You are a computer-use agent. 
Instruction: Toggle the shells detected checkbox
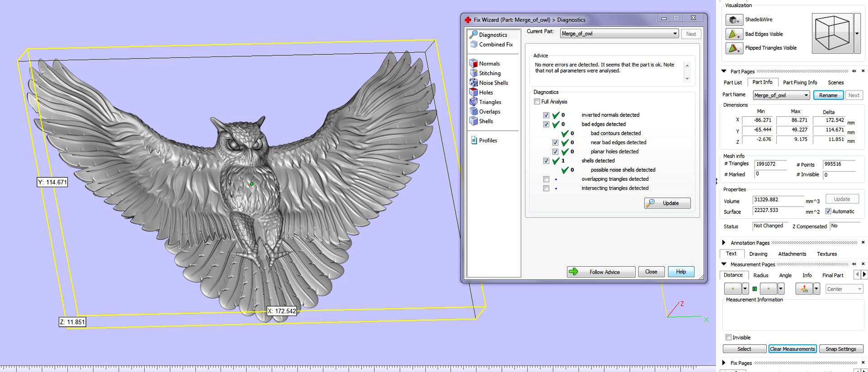[546, 161]
